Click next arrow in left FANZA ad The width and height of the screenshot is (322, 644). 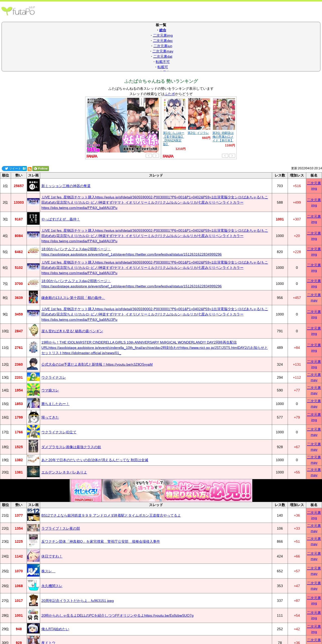pyautogui.click(x=156, y=156)
